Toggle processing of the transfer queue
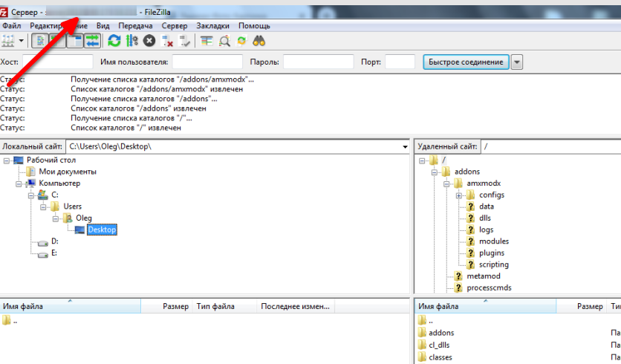 (132, 41)
